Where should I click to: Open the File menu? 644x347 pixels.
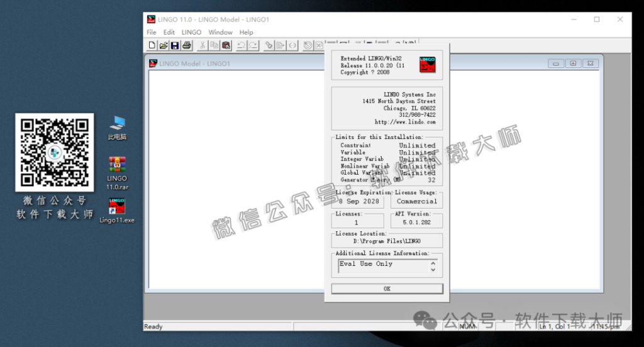(152, 32)
